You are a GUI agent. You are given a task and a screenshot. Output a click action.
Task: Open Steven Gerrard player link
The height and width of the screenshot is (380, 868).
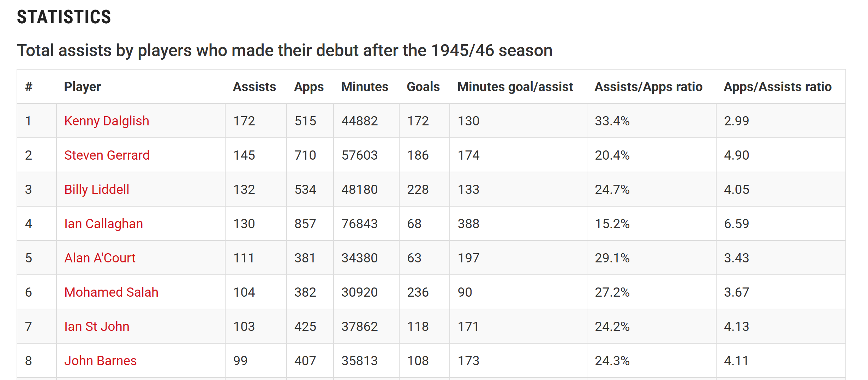(107, 155)
